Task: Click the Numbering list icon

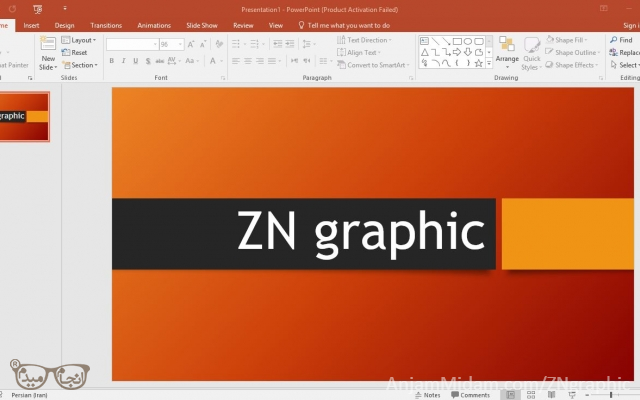Action: click(x=257, y=44)
